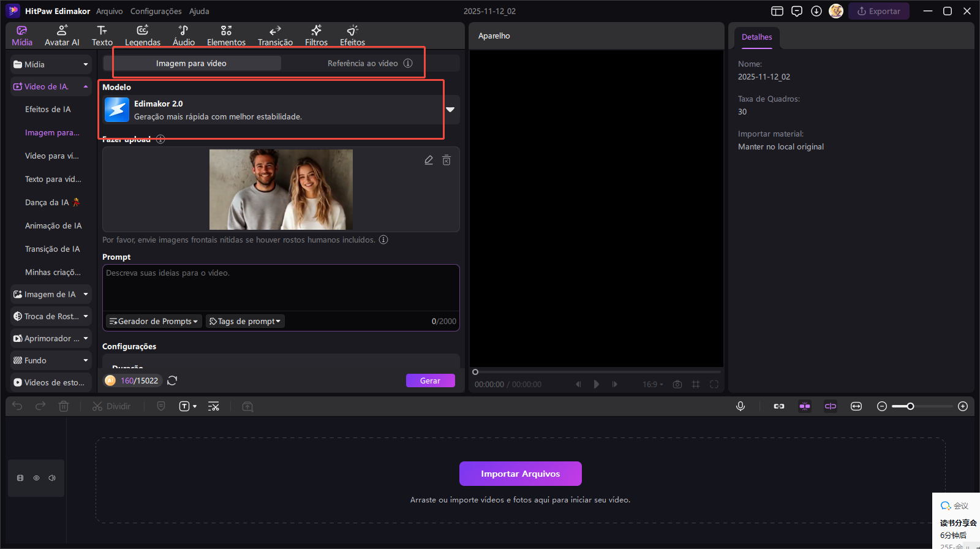Expand the Imagem de IA section
The height and width of the screenshot is (549, 980).
[x=51, y=294]
